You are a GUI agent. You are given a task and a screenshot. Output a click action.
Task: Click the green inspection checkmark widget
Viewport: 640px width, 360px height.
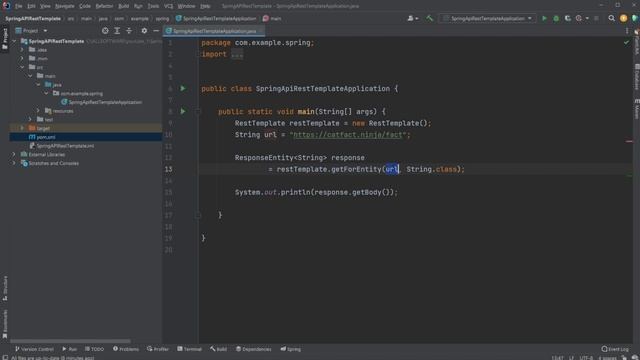click(626, 42)
